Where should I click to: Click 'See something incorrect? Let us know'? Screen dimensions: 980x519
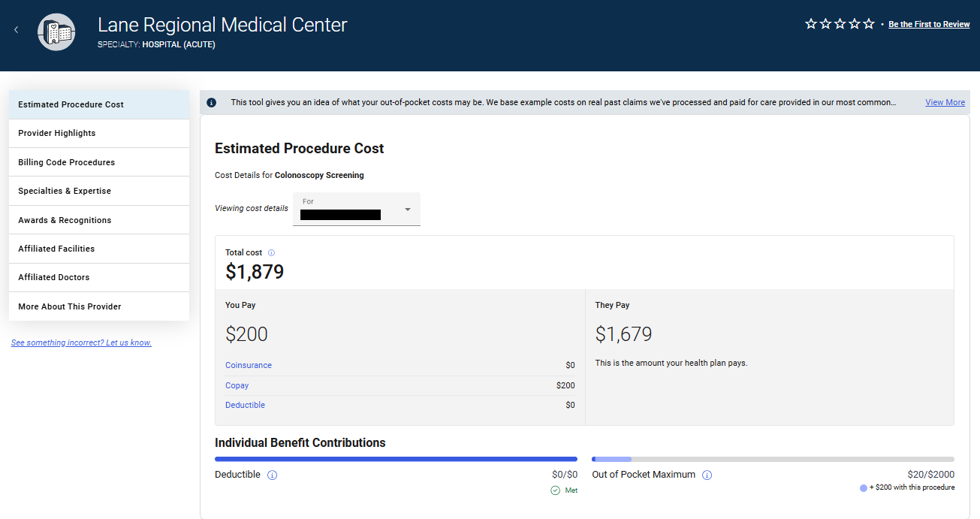tap(81, 342)
